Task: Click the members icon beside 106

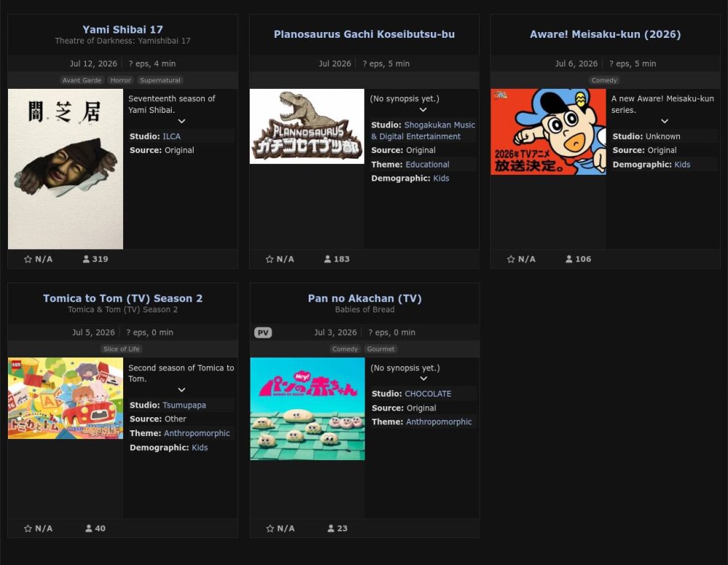Action: click(569, 259)
